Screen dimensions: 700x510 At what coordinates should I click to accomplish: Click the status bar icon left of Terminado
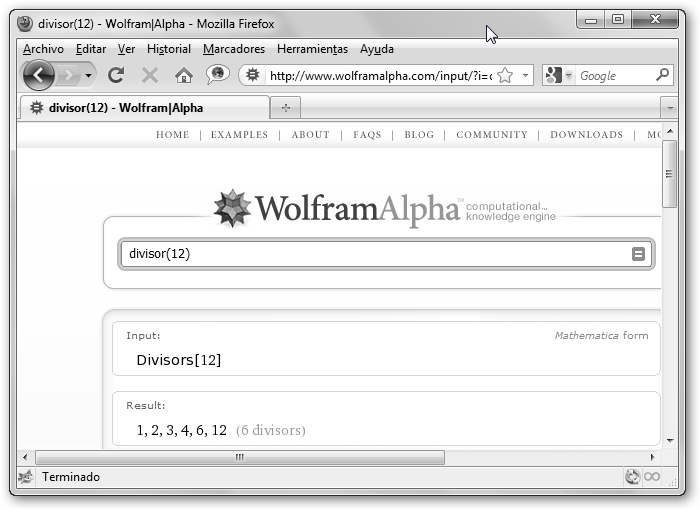tap(25, 477)
